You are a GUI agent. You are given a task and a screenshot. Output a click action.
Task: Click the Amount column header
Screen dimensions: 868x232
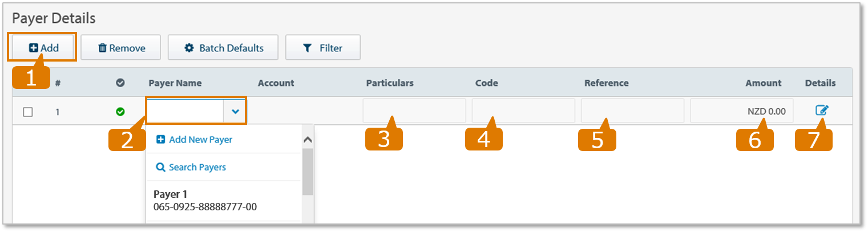[763, 83]
